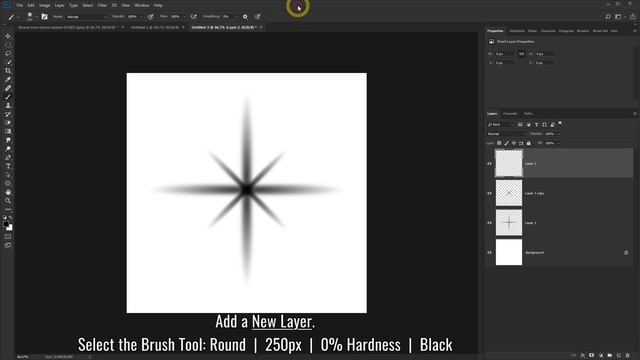Select the Crop tool

[8, 71]
